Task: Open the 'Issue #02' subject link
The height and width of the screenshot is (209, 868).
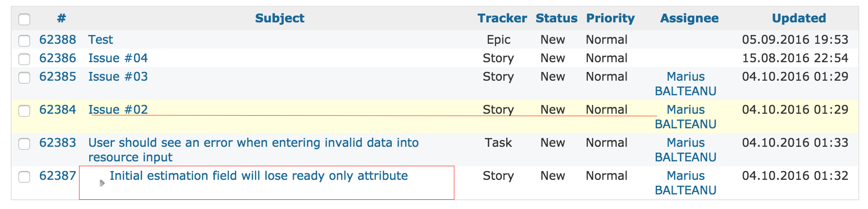Action: pyautogui.click(x=118, y=110)
